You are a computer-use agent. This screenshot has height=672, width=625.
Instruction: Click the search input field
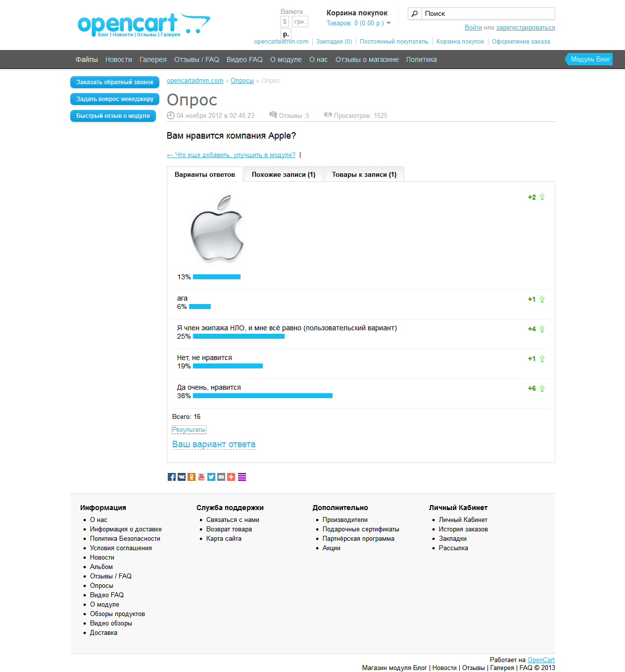click(x=488, y=14)
